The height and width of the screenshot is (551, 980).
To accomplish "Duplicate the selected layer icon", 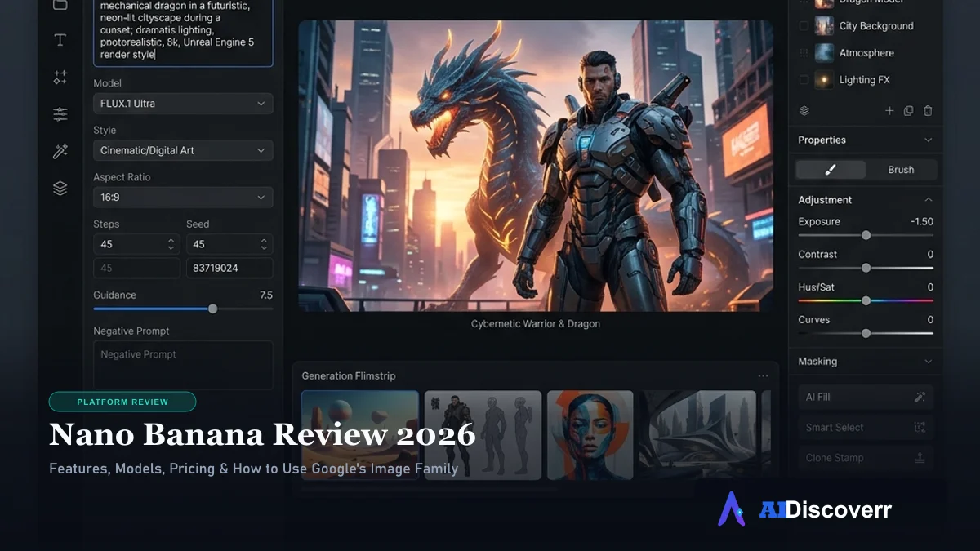I will coord(908,111).
